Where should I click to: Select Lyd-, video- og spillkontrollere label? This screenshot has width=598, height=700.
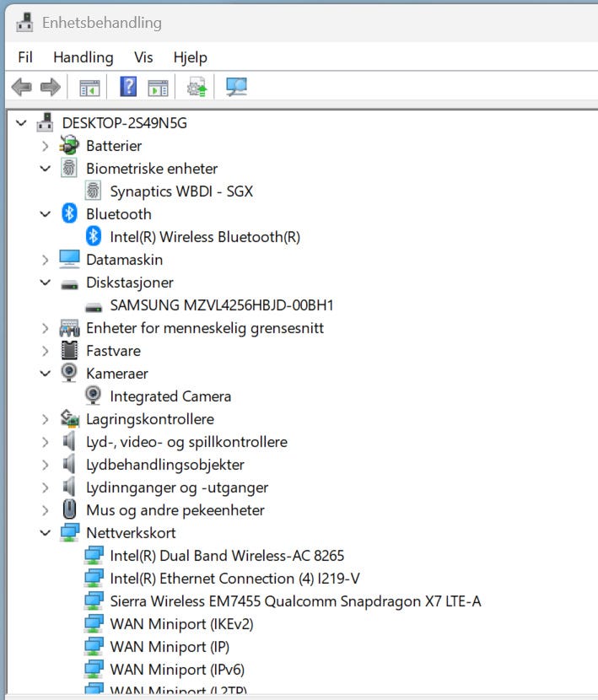186,442
